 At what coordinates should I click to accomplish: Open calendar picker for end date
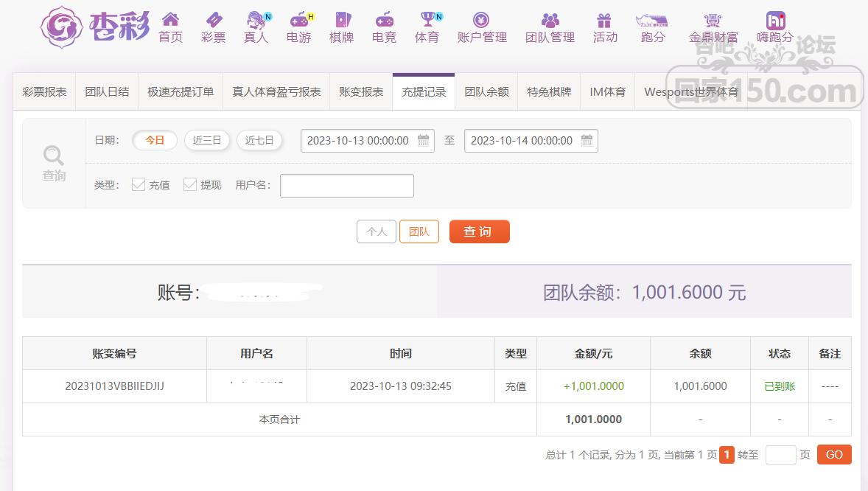coord(587,140)
